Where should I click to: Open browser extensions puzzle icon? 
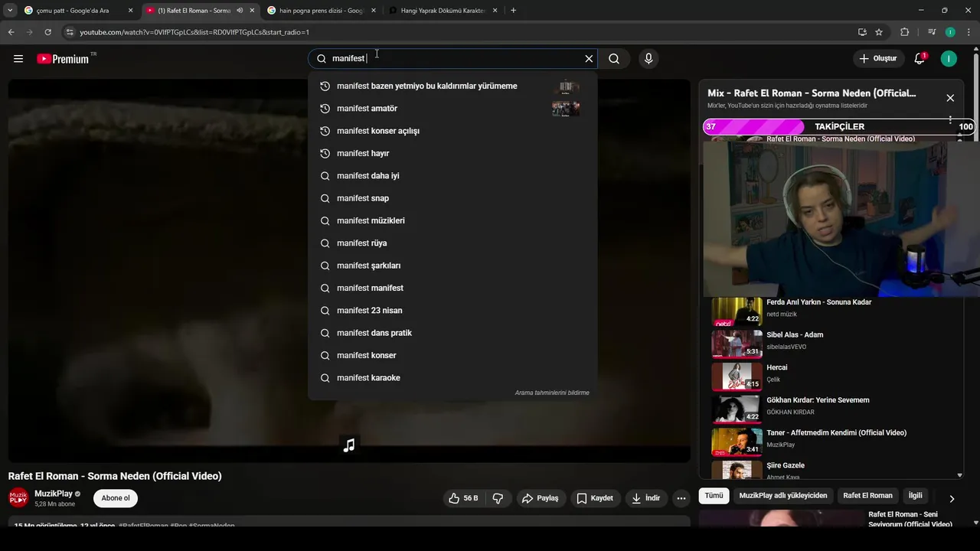[905, 32]
